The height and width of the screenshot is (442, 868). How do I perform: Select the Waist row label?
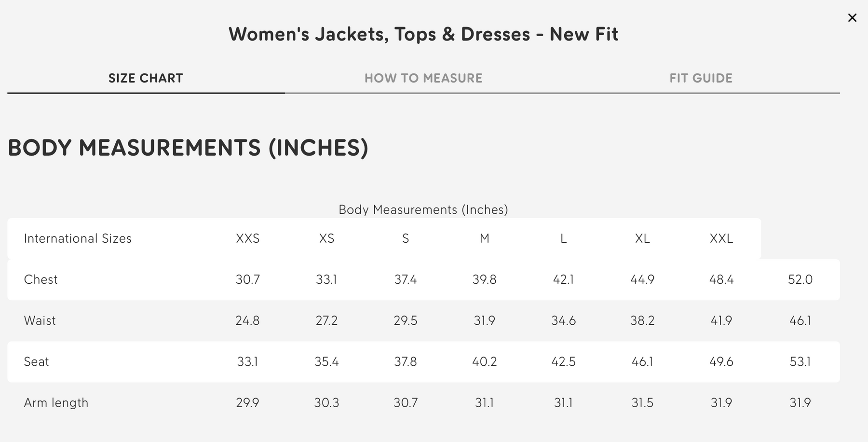[40, 320]
